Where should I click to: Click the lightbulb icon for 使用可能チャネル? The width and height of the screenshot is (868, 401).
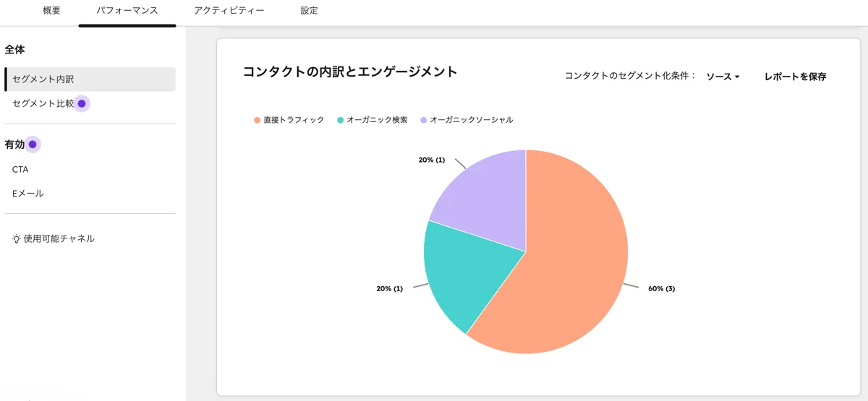[16, 238]
